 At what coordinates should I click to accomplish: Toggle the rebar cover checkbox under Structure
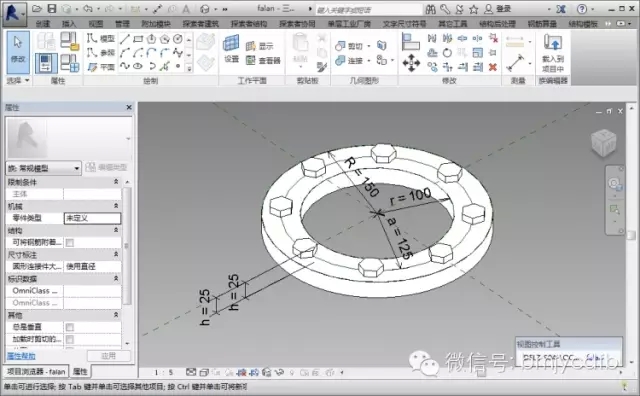pos(70,243)
